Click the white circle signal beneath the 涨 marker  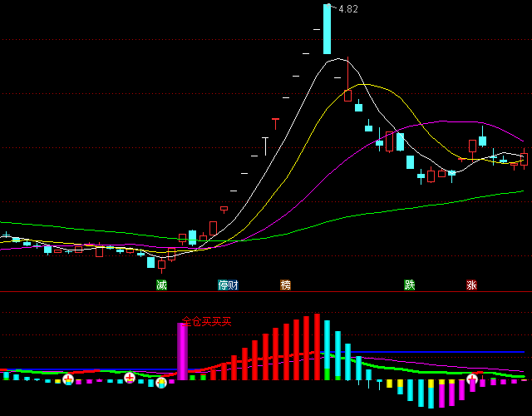click(x=472, y=379)
